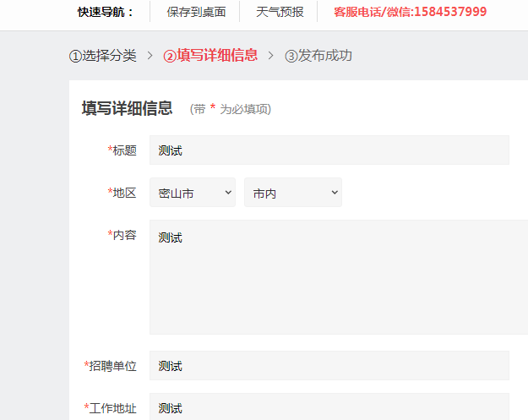Click the 填写详细信息 form heading
Image resolution: width=528 pixels, height=420 pixels.
coord(127,108)
